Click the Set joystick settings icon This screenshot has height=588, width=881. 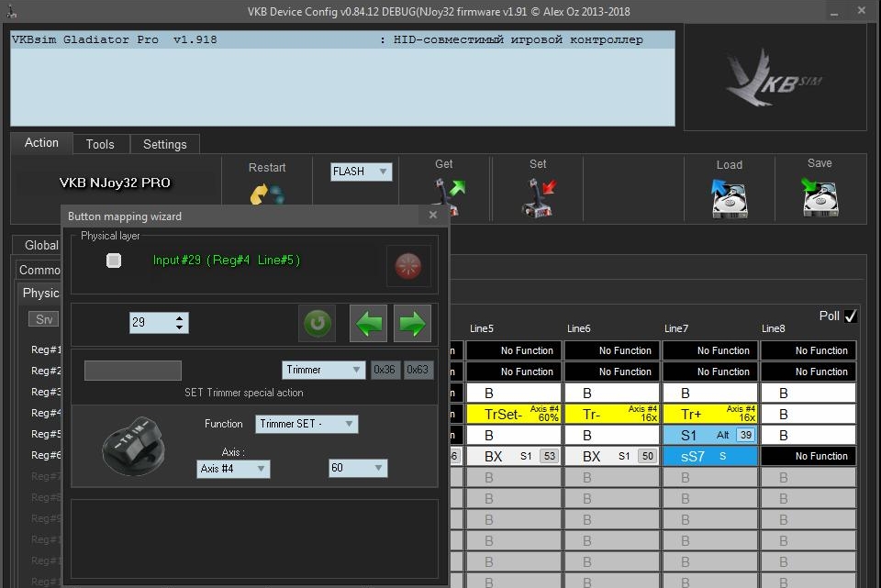539,198
